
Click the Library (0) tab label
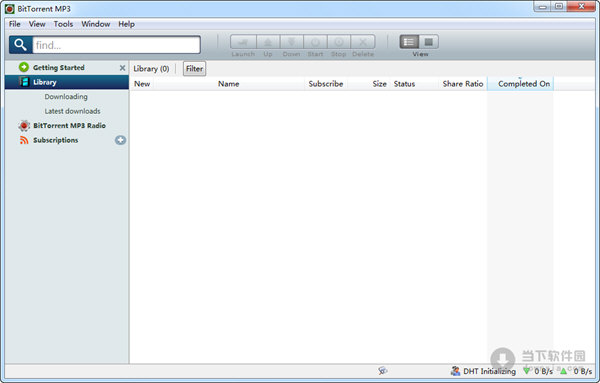point(151,69)
